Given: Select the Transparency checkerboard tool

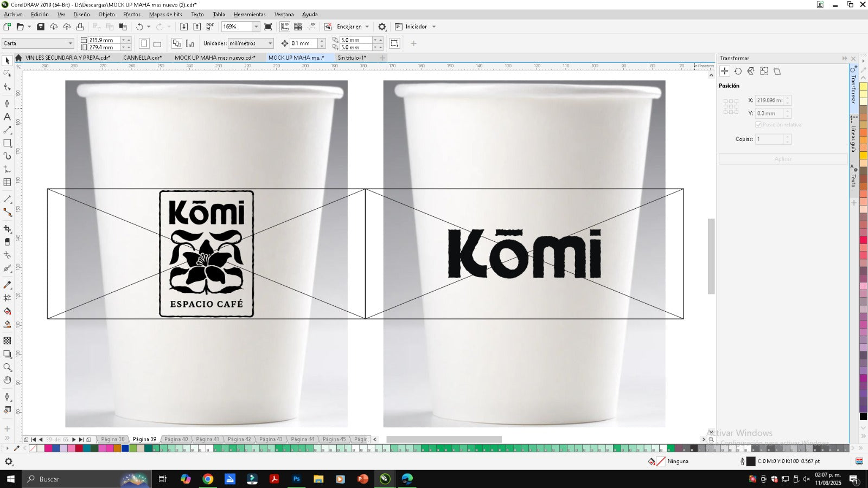Looking at the screenshot, I should tap(7, 341).
